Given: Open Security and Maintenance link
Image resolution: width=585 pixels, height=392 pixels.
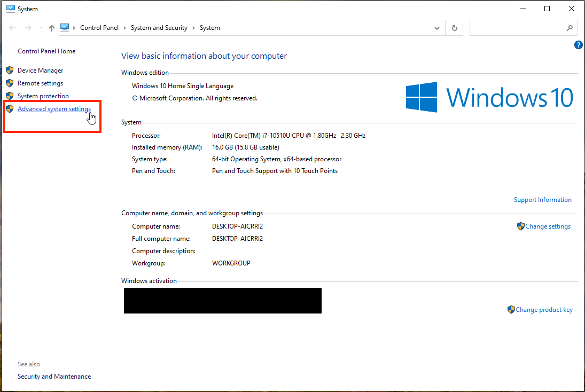Looking at the screenshot, I should (54, 377).
